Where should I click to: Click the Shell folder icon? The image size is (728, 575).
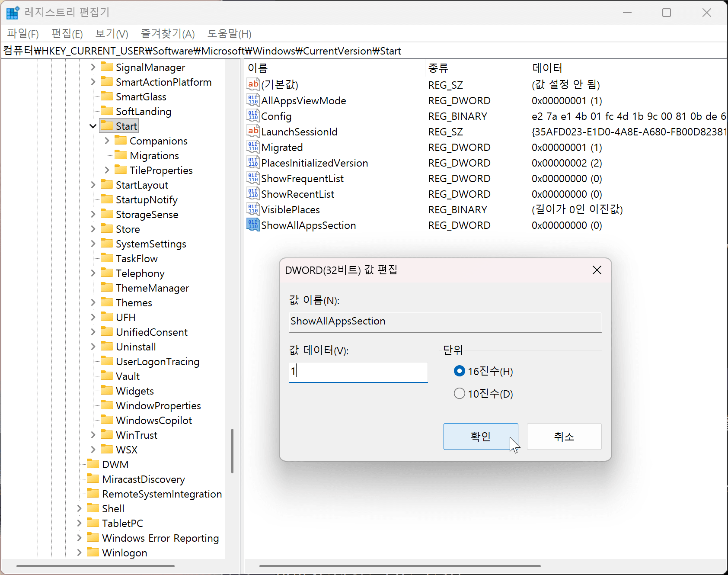pyautogui.click(x=93, y=508)
